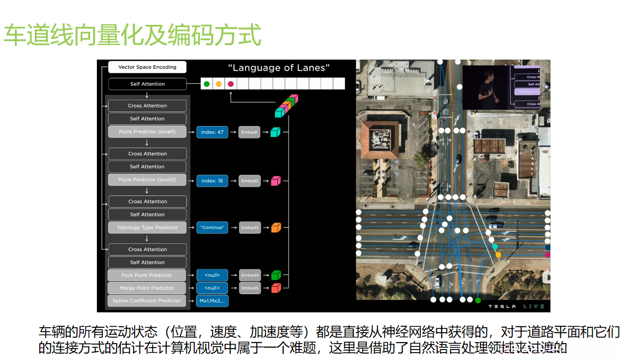Click the "Mx1,Mx2,..." output box
Viewport: 622px width, 364px height.
click(x=212, y=301)
